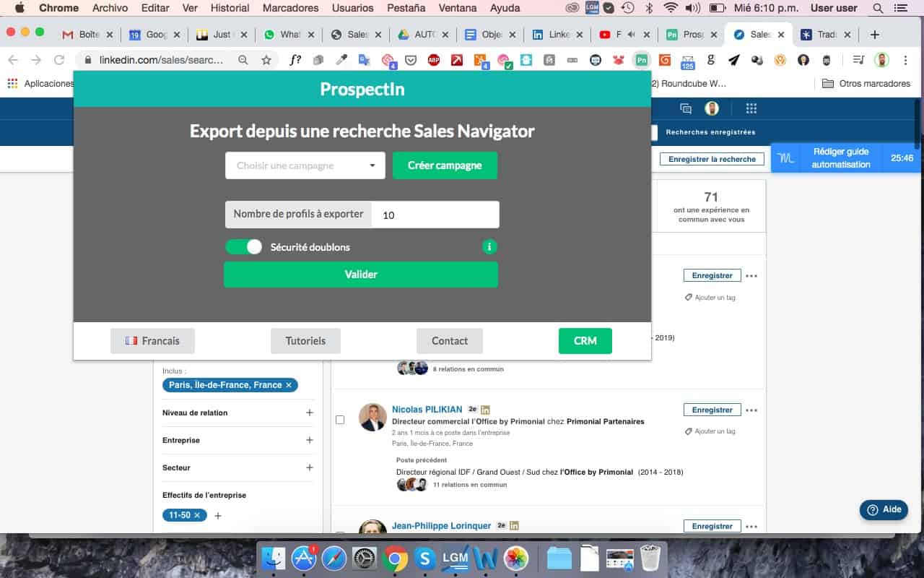This screenshot has height=578, width=924.
Task: Expand the Niveau de relation filter
Action: [x=310, y=413]
